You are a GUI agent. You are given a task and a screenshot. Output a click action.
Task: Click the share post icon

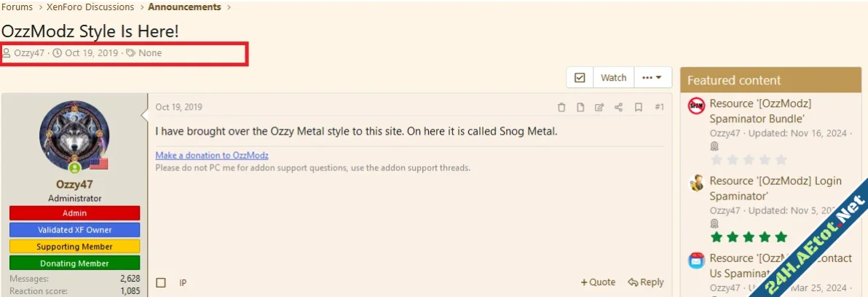619,107
